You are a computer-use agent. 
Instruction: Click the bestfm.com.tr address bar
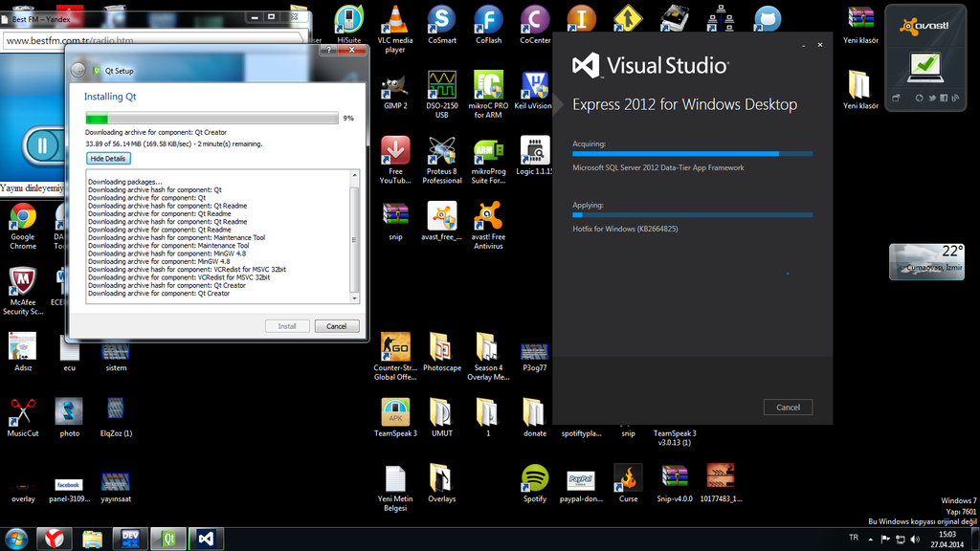(155, 40)
